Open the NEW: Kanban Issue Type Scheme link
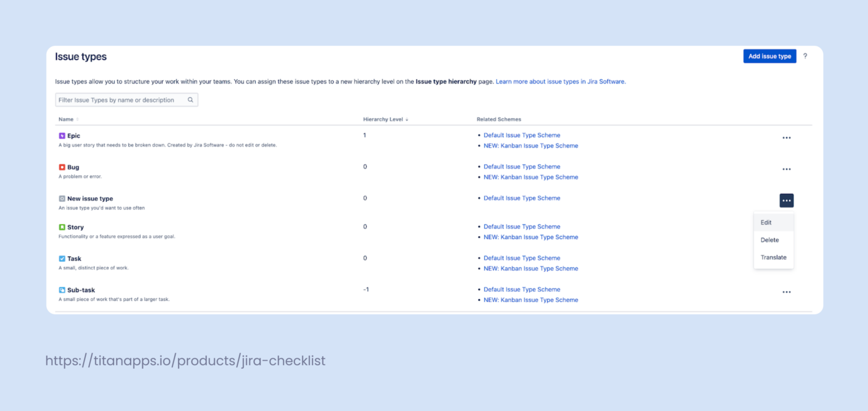This screenshot has width=868, height=411. [531, 145]
